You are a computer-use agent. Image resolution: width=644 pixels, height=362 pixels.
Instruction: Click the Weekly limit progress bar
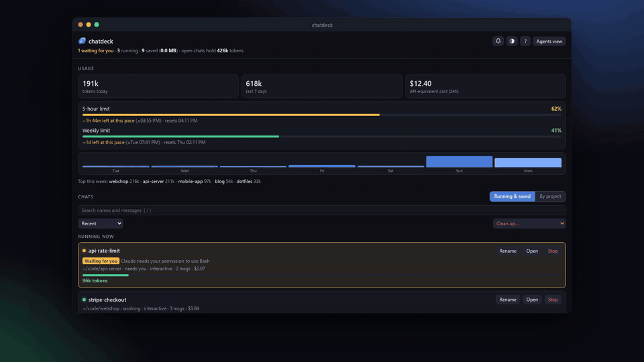(321, 136)
